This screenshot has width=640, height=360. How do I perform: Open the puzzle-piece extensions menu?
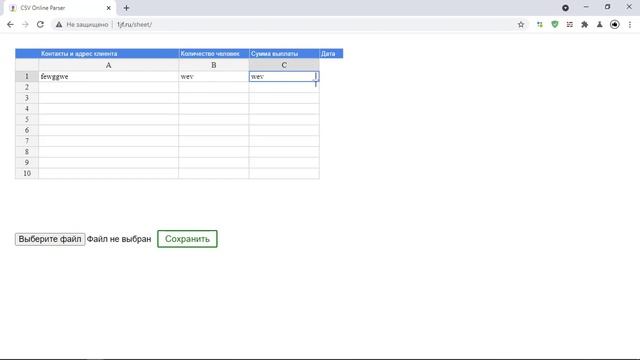pyautogui.click(x=584, y=24)
